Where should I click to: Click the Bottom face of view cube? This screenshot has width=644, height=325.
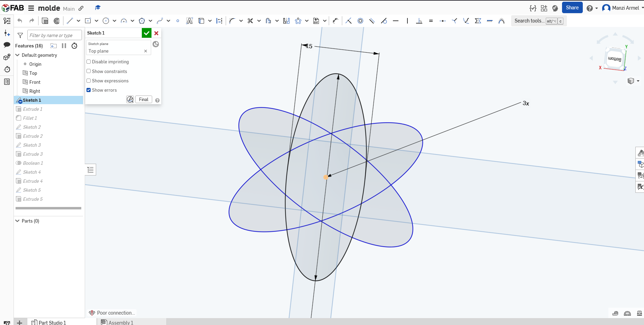click(614, 59)
